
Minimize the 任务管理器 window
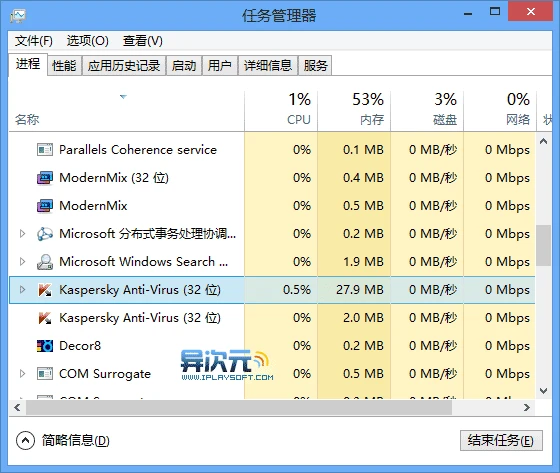(468, 14)
